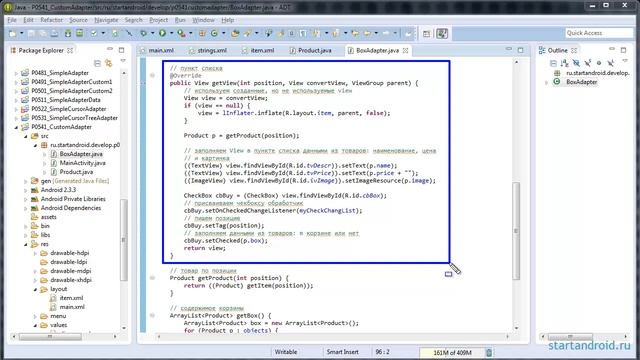Click the External Tools run icon
The height and width of the screenshot is (360, 640).
coord(181,33)
